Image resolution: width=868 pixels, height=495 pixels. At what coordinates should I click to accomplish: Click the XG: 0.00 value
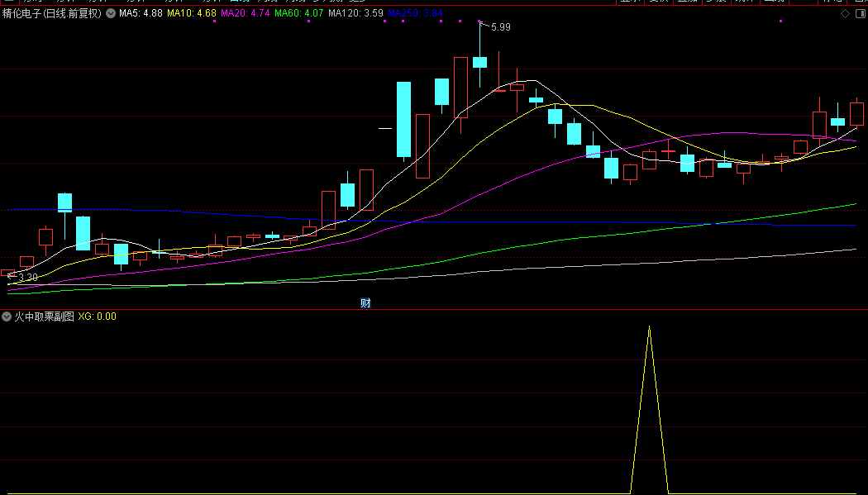(x=98, y=317)
